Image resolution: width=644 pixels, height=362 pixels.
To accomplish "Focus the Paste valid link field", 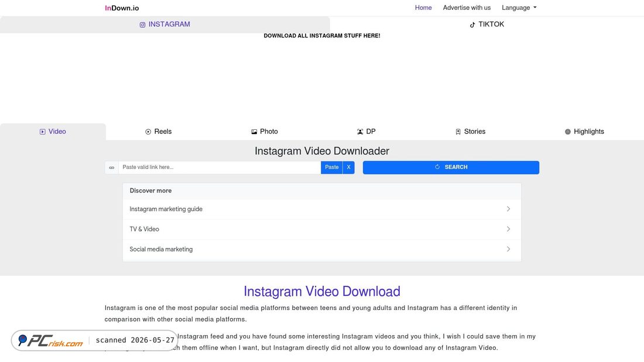I will (x=220, y=167).
